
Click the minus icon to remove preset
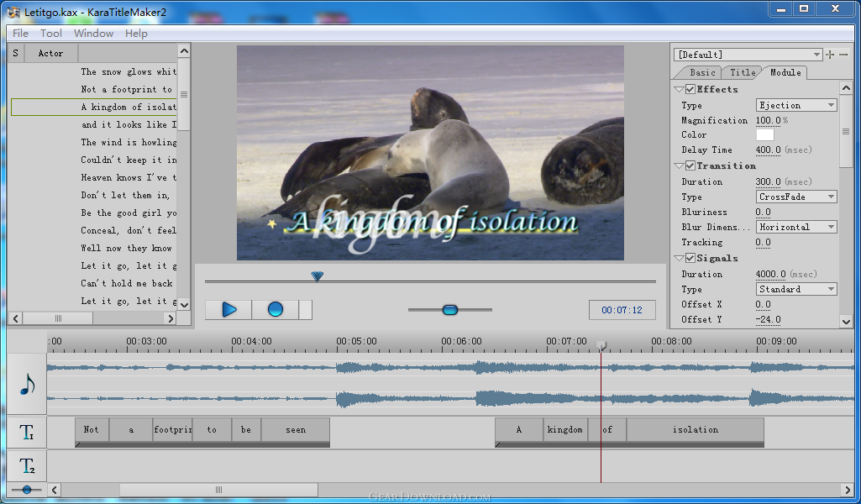pyautogui.click(x=844, y=55)
